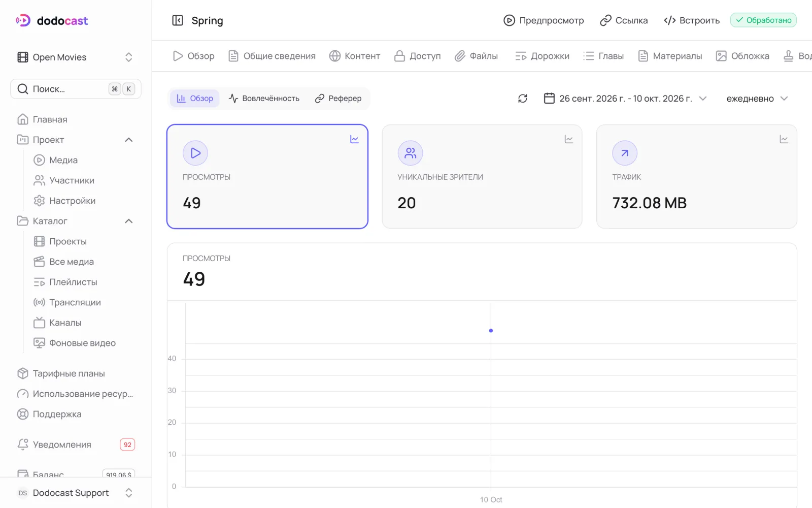Screen dimensions: 812x508
Task: Switch to the Файлы tab
Action: tap(476, 56)
